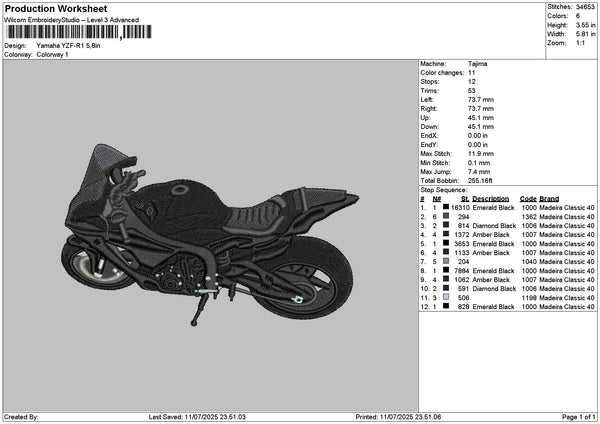Pick the light blue swatch in stop 11
This screenshot has height=424, width=600.
point(445,297)
